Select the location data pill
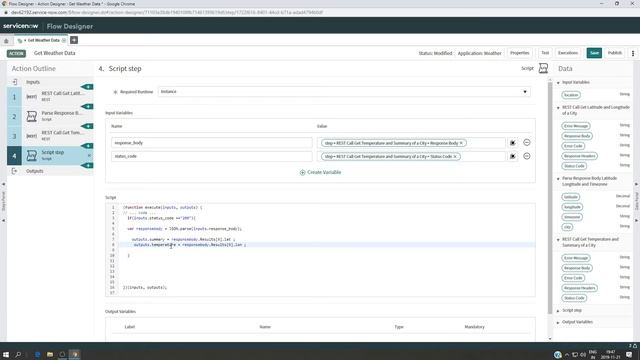Viewport: 640px width, 360px height. (x=571, y=95)
